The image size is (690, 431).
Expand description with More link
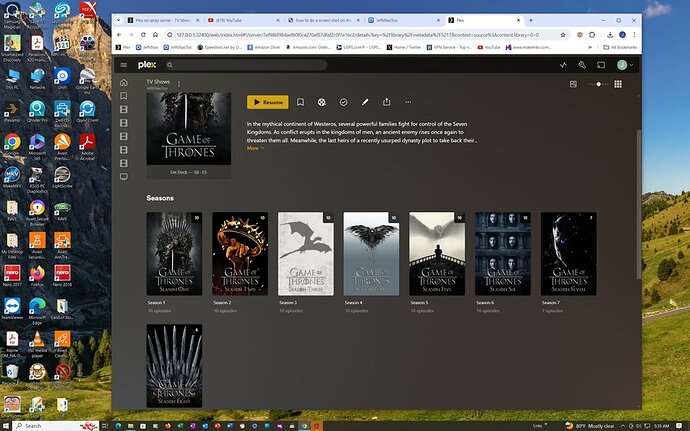pyautogui.click(x=255, y=148)
